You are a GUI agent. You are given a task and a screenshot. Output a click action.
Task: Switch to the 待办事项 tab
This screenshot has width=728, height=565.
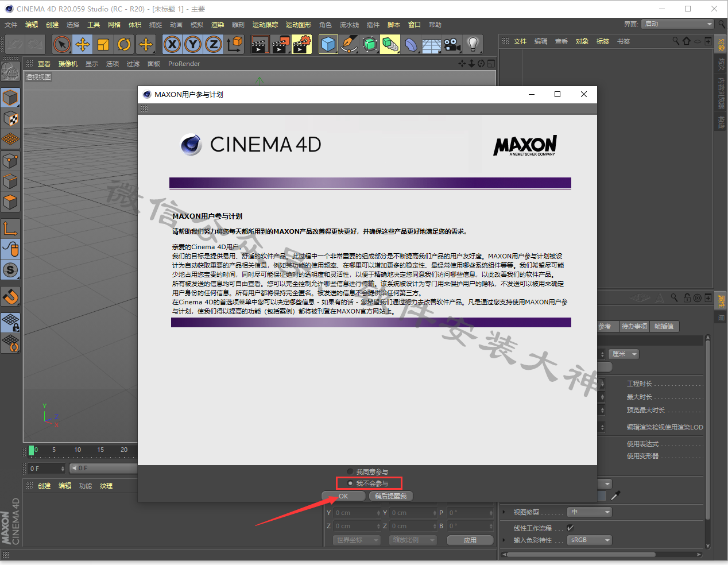click(634, 326)
